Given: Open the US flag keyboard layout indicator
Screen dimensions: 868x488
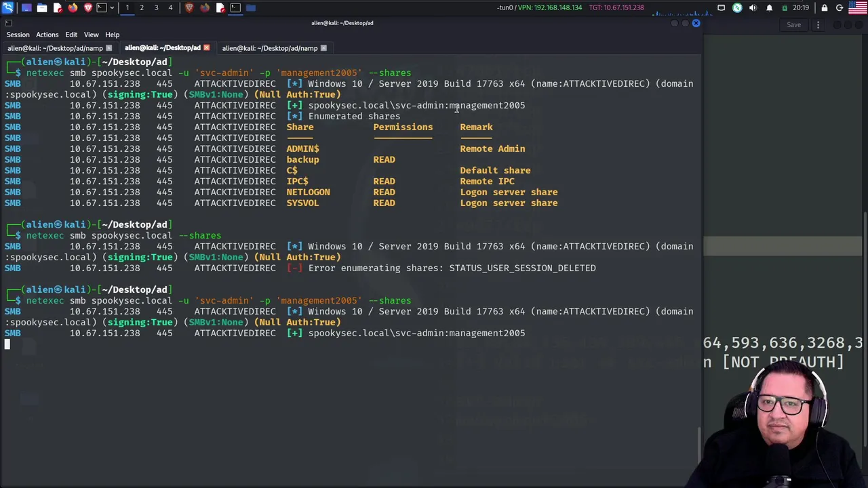Looking at the screenshot, I should [x=857, y=7].
